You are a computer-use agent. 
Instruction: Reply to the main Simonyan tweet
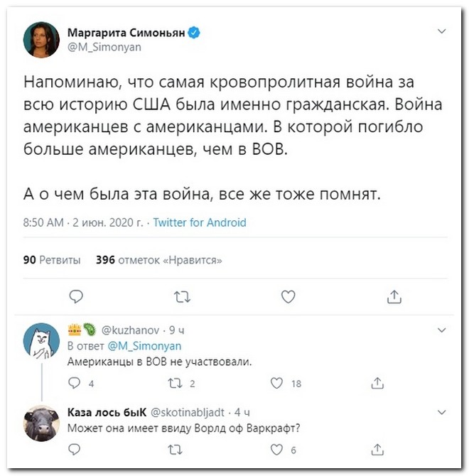click(77, 296)
